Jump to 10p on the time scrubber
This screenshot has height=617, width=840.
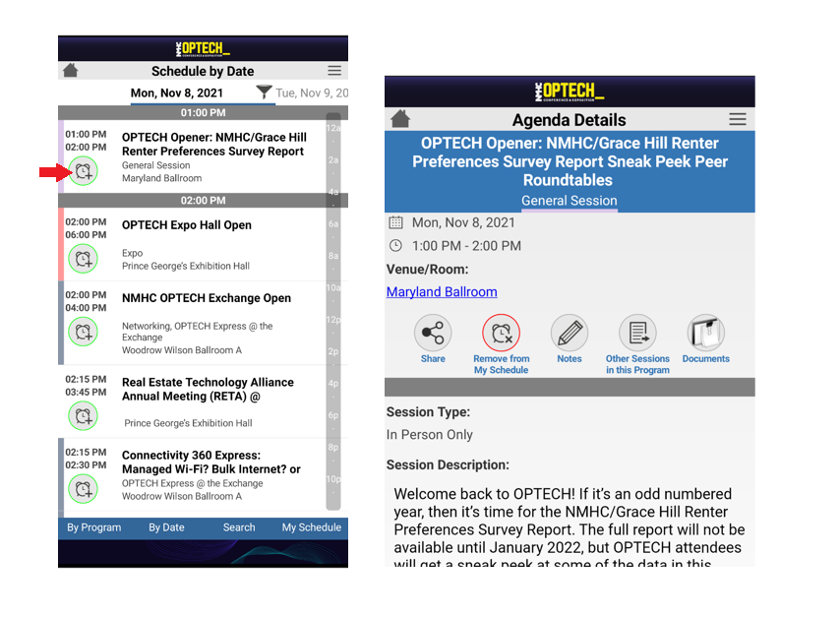coord(333,479)
